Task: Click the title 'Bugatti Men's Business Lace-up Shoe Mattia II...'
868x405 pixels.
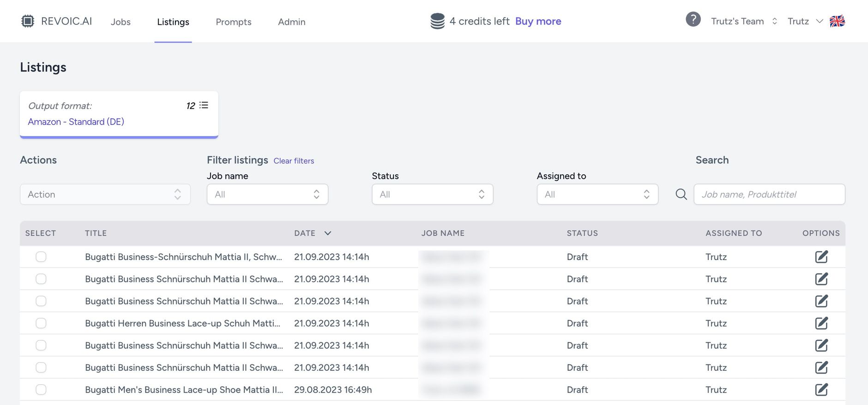Action: 184,389
